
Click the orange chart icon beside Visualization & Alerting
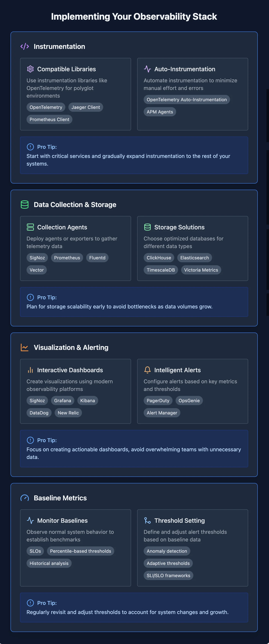24,348
